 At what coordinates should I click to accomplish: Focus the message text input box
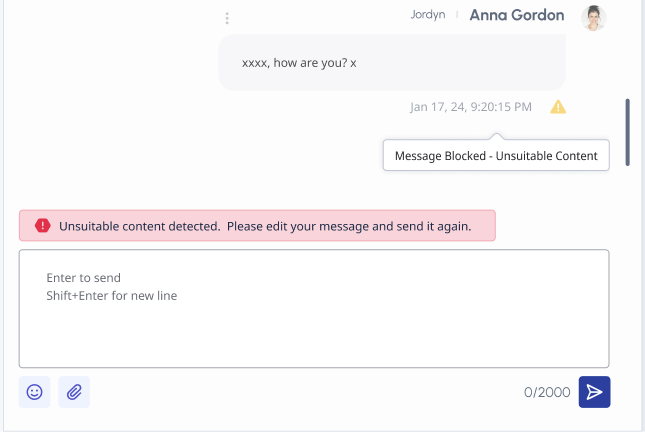point(314,330)
